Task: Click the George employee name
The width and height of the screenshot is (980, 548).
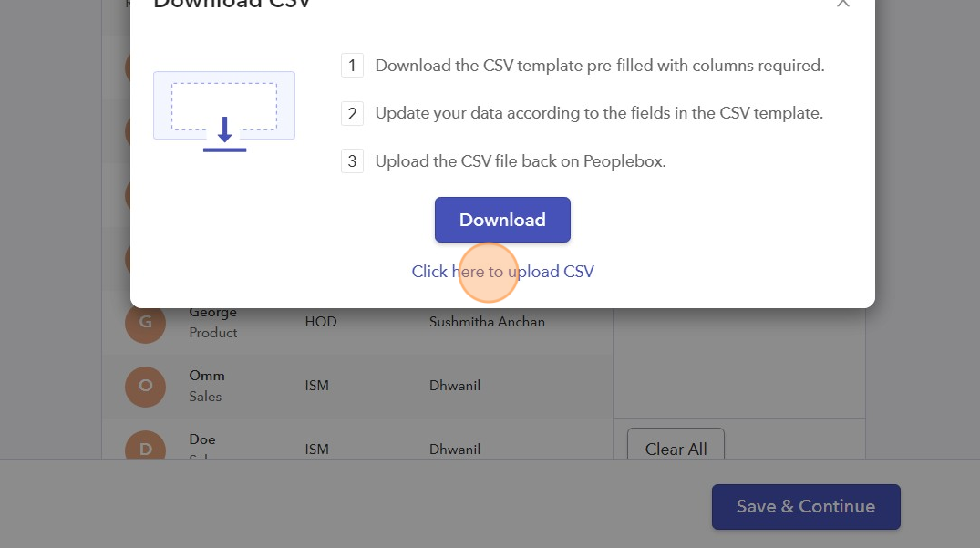Action: click(x=212, y=313)
